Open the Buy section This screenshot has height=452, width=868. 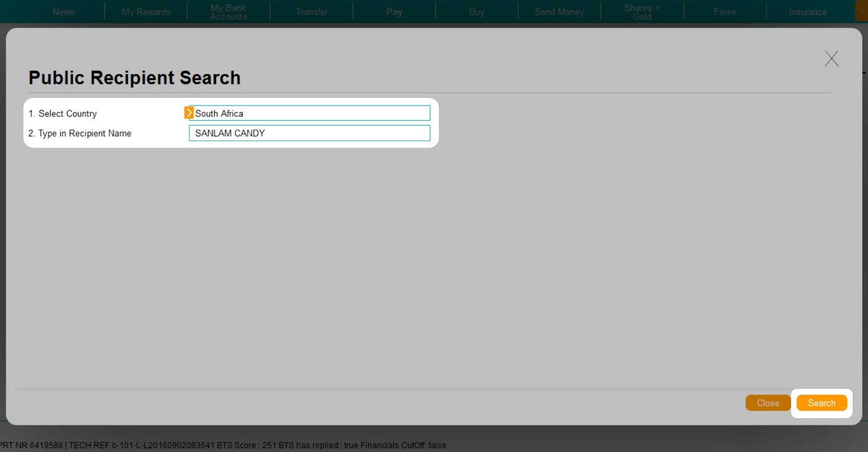point(476,11)
